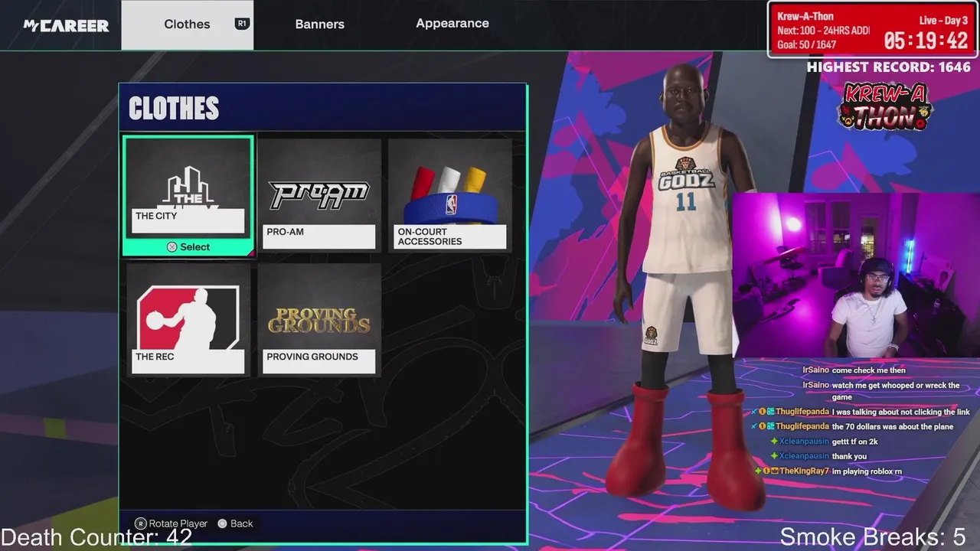This screenshot has width=980, height=551.
Task: Click 'Live - Day 3' label
Action: 943,21
